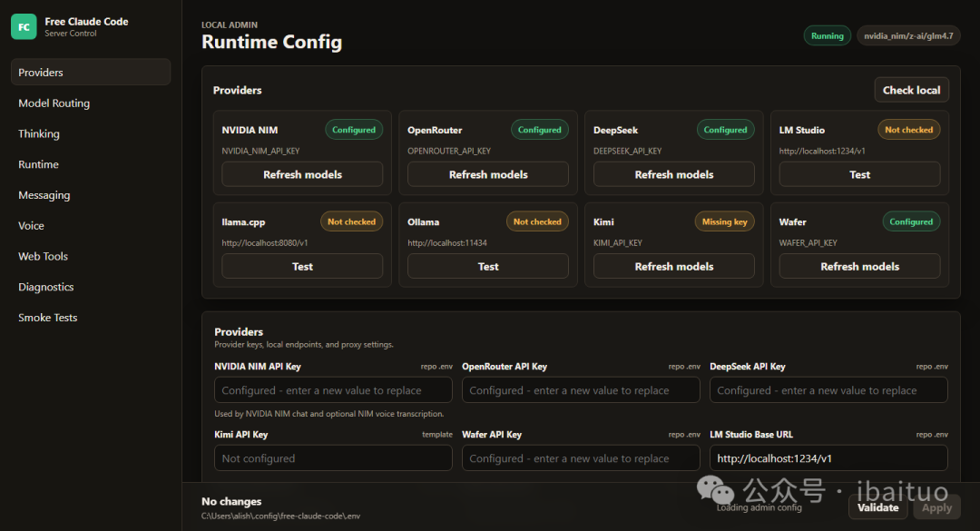980x531 pixels.
Task: Test the LM Studio provider
Action: coord(859,174)
